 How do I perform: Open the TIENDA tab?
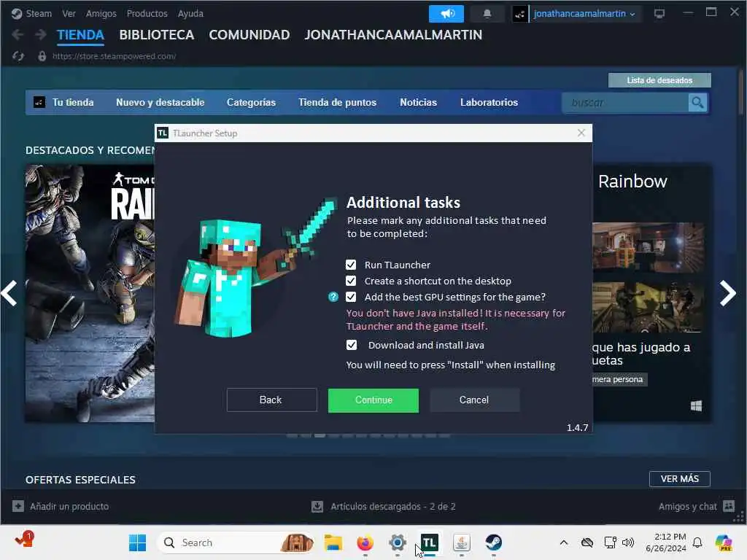[80, 35]
